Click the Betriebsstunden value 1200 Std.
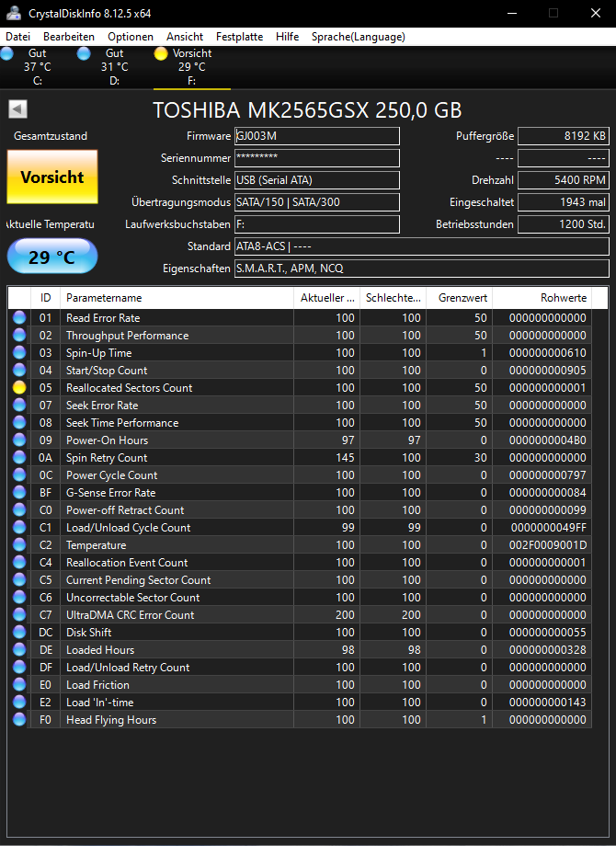The width and height of the screenshot is (616, 846). point(564,223)
